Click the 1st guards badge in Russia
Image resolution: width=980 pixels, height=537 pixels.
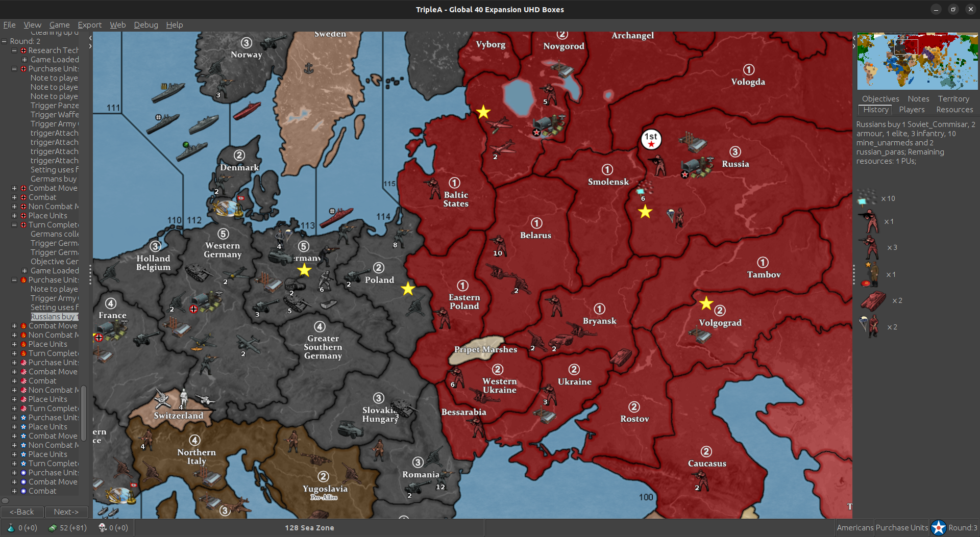tap(651, 139)
